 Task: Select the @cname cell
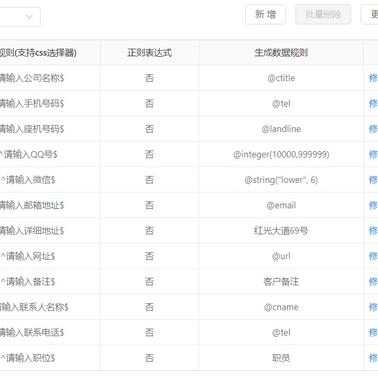coord(281,307)
